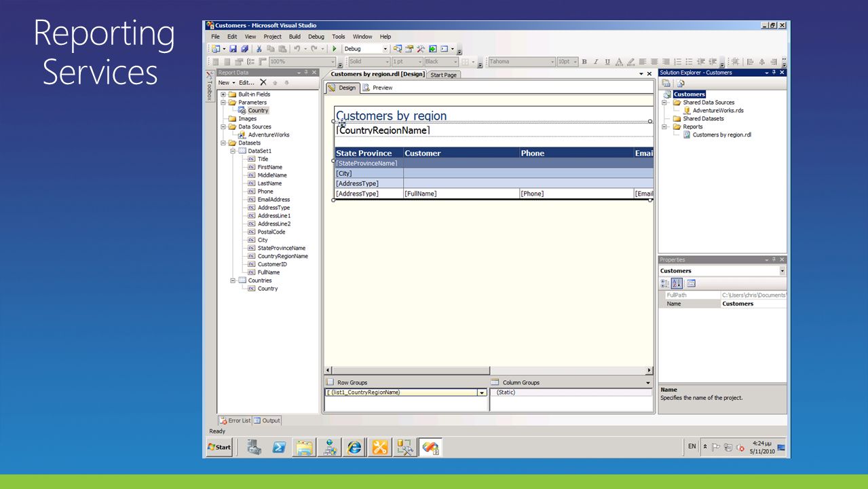Screen dimensions: 868x489
Task: Click the Align Left text icon
Action: click(642, 62)
